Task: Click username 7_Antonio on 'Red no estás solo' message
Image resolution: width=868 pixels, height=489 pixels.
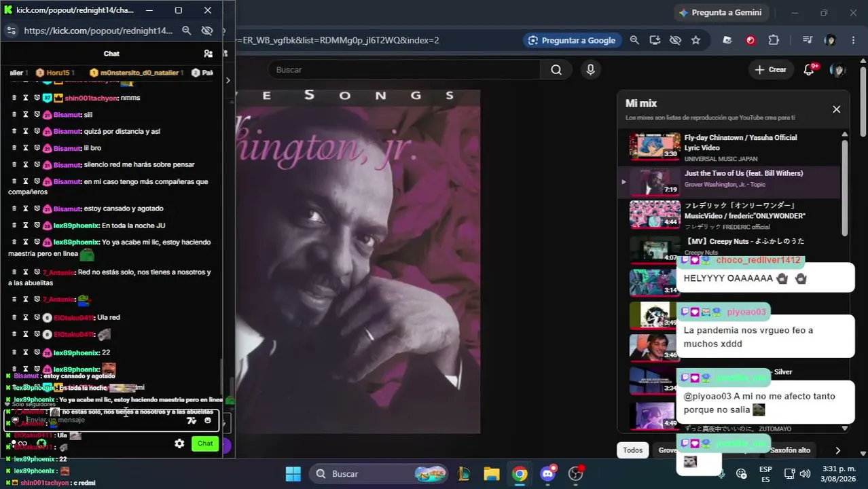Action: (58, 272)
